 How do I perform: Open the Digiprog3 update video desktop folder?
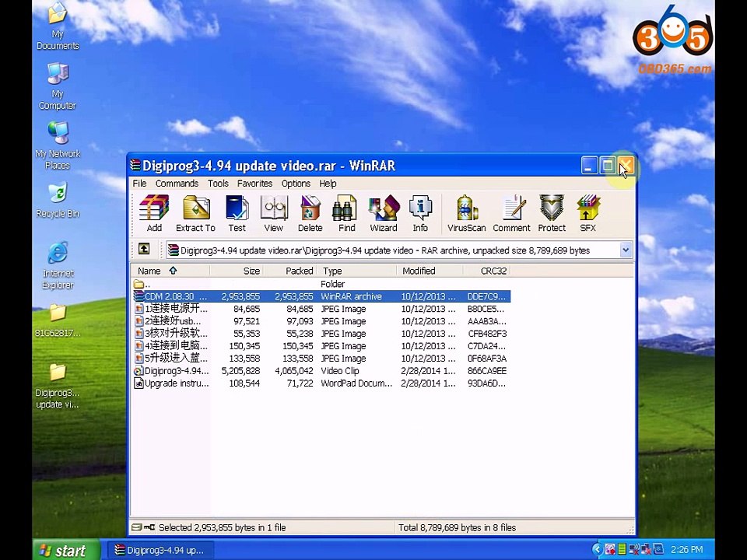tap(58, 387)
